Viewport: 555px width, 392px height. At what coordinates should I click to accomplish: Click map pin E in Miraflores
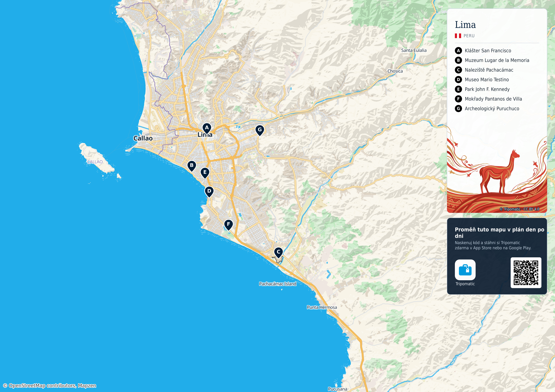(205, 173)
